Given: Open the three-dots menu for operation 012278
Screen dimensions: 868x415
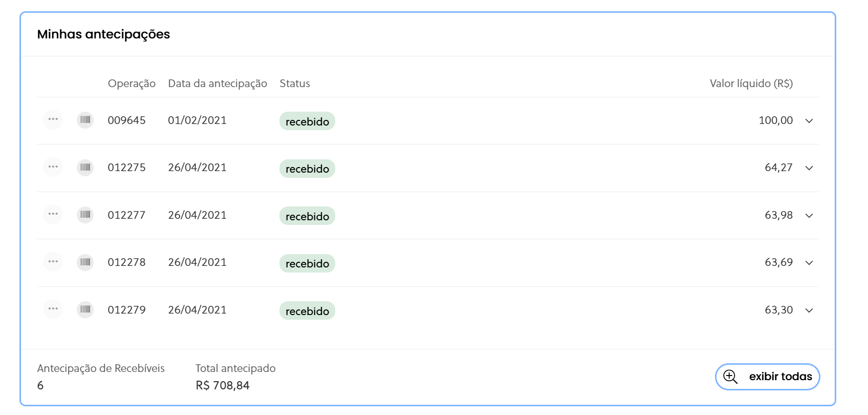Looking at the screenshot, I should [x=53, y=262].
